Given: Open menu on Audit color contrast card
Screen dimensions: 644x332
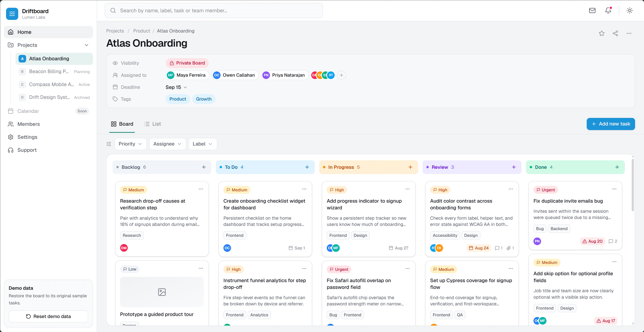Looking at the screenshot, I should (511, 189).
